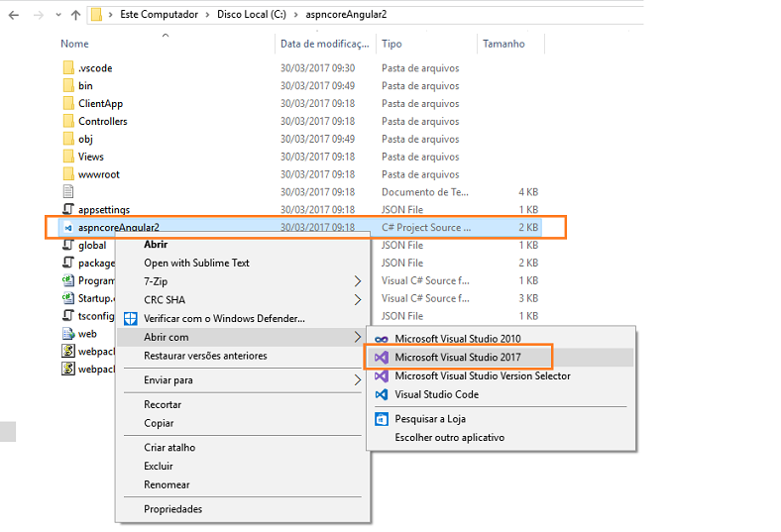Click the Up one level arrow
This screenshot has height=532, width=781.
point(75,15)
